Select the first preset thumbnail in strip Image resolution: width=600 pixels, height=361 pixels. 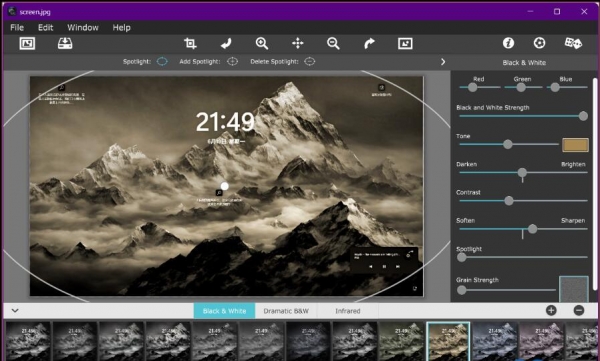(x=28, y=341)
